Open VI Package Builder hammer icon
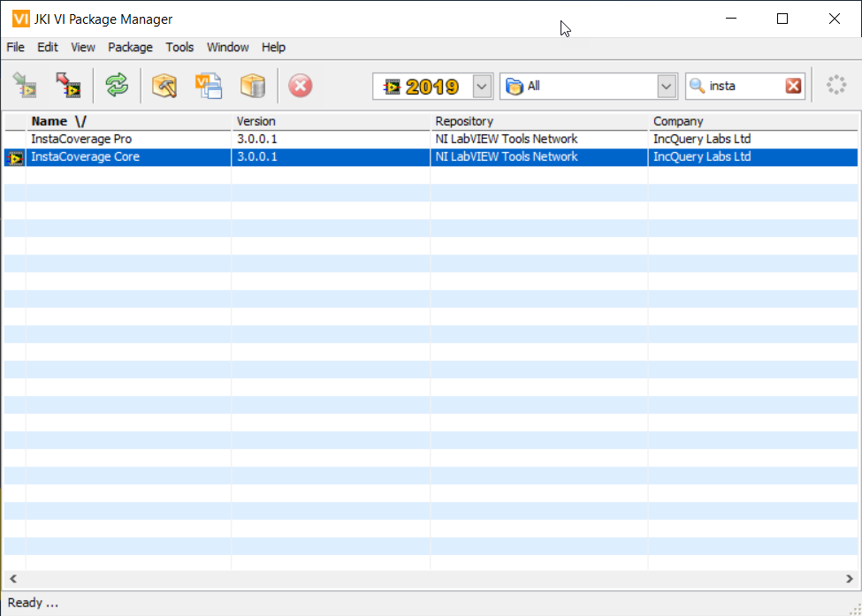This screenshot has height=616, width=862. coord(164,86)
